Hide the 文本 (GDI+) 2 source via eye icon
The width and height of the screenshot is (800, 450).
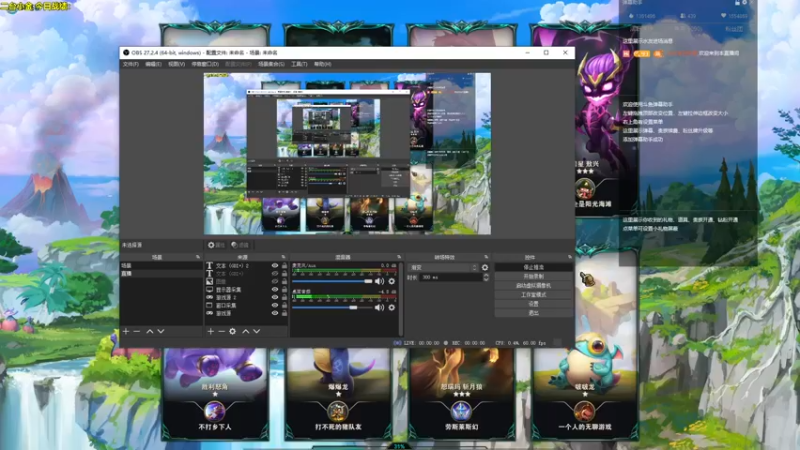pyautogui.click(x=275, y=266)
